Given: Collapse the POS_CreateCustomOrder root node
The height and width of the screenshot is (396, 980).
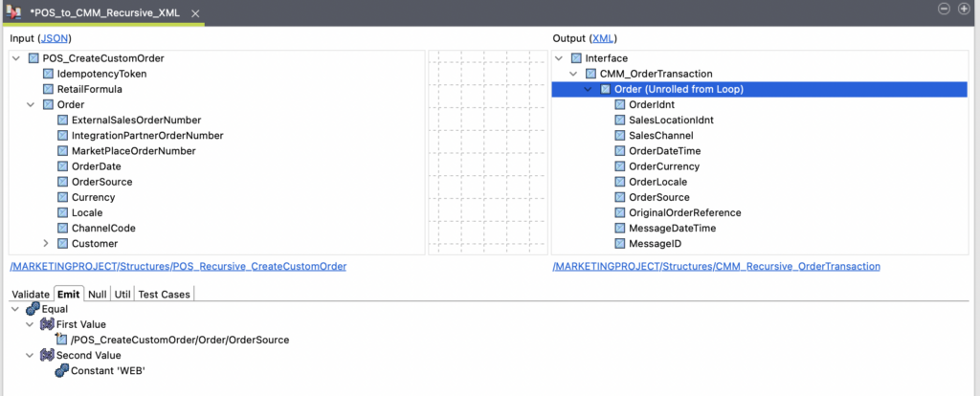Looking at the screenshot, I should point(16,58).
